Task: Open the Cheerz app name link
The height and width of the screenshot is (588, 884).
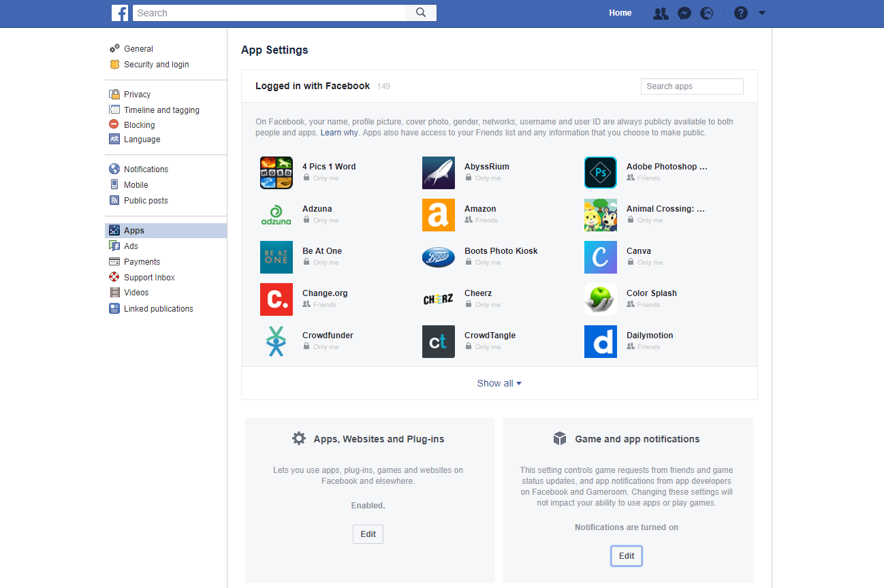Action: pos(478,293)
